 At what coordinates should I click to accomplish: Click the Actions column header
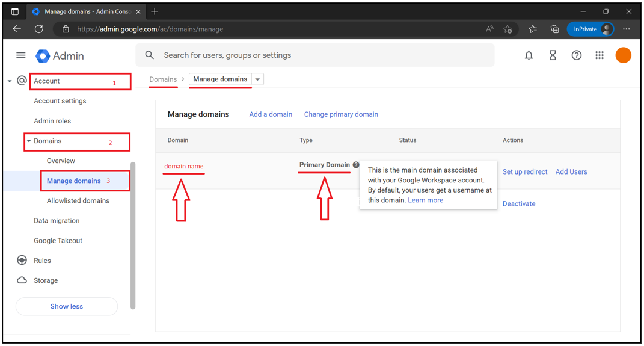(513, 140)
